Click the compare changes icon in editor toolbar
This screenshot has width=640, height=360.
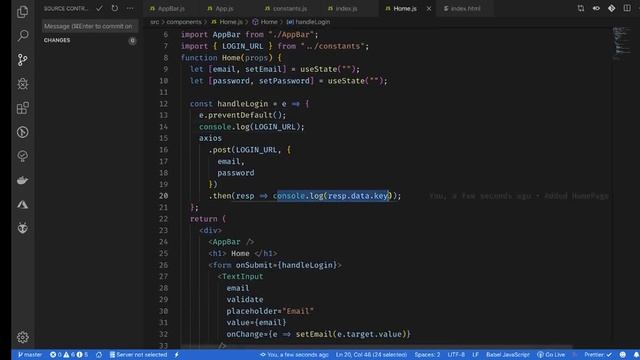click(x=581, y=8)
